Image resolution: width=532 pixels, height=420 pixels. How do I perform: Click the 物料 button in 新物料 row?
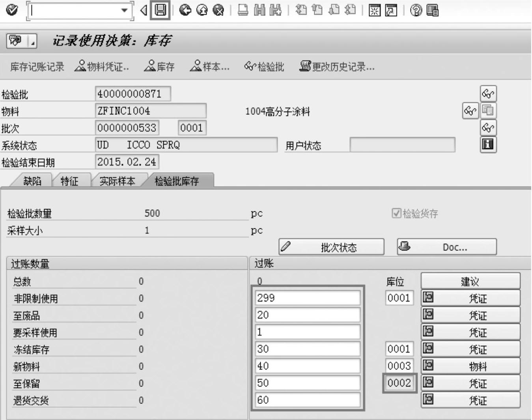(470, 366)
